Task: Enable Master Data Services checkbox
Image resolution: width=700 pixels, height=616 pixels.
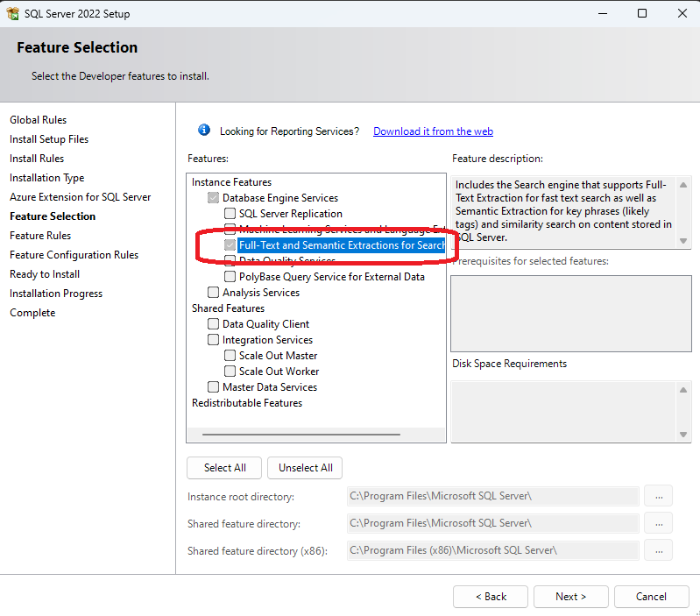Action: (214, 387)
